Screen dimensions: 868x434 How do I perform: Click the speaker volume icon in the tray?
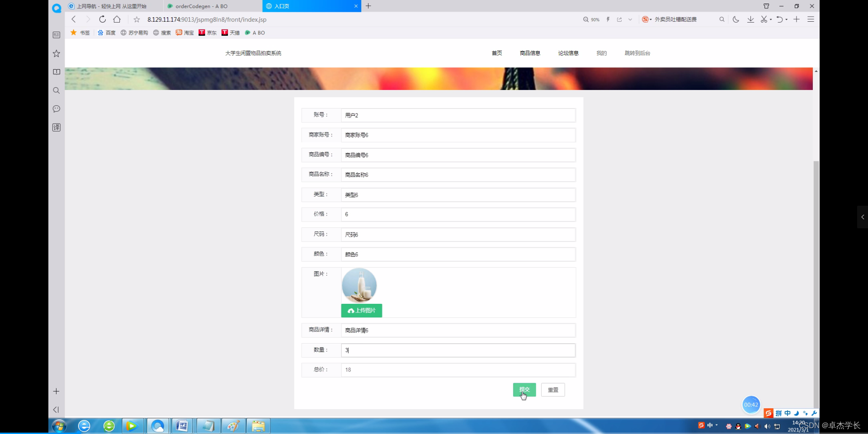click(767, 425)
